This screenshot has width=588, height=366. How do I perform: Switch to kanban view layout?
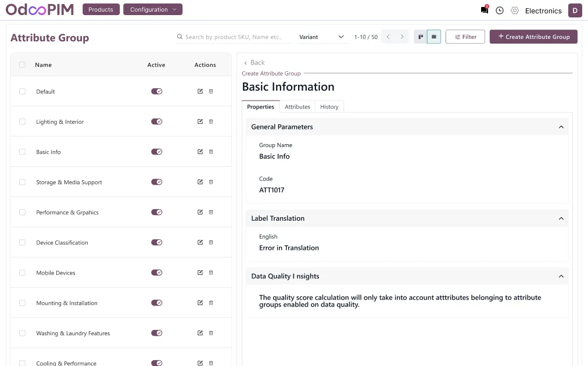420,37
